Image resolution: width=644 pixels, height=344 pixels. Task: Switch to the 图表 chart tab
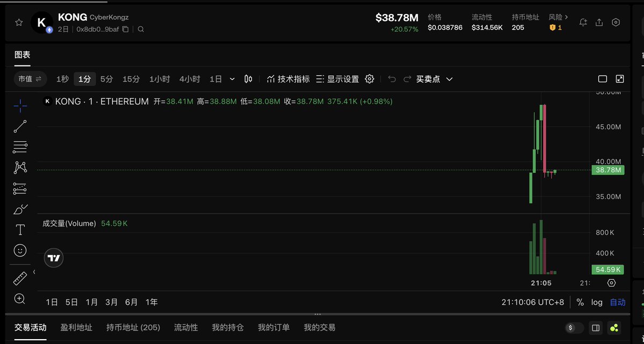23,55
